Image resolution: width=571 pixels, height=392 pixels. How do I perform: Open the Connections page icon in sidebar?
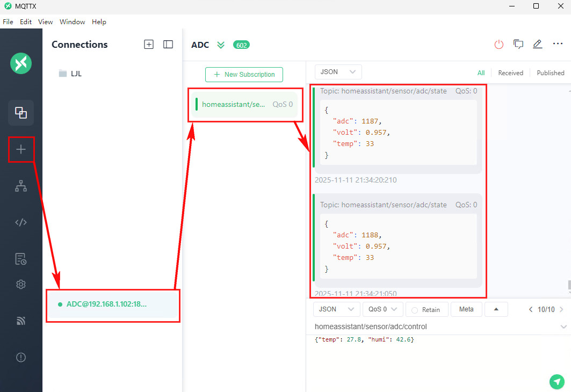click(x=21, y=113)
